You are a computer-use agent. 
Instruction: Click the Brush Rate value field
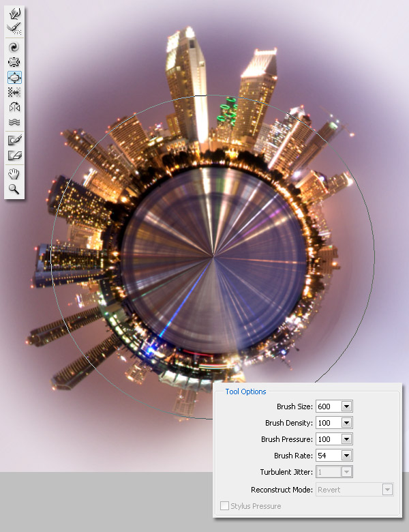click(x=329, y=456)
